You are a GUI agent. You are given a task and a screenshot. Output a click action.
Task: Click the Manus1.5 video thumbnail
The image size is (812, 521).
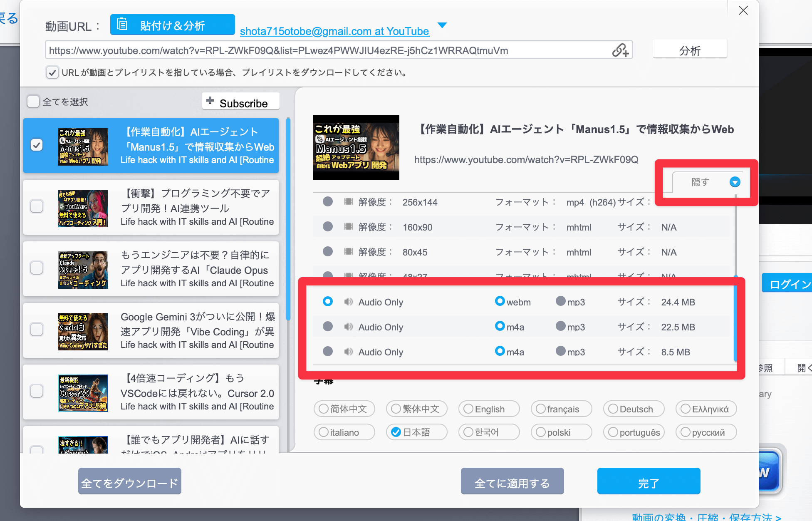[356, 147]
